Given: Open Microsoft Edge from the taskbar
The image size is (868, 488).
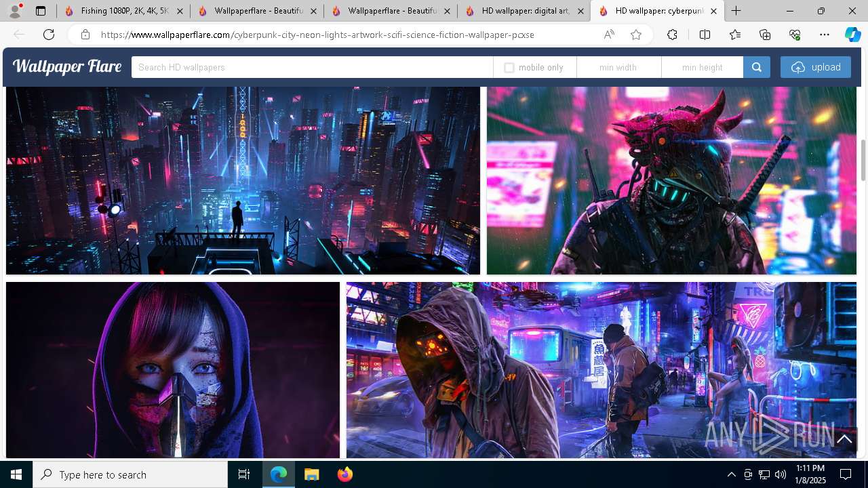Looking at the screenshot, I should (x=279, y=474).
